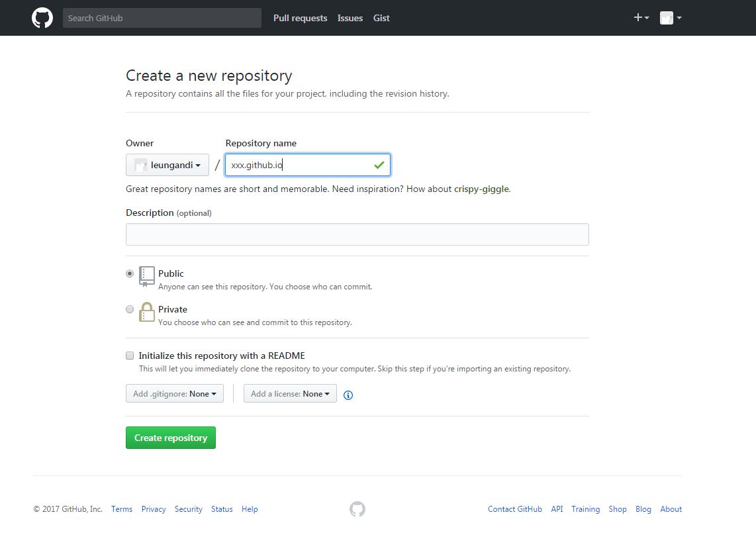Screen dimensions: 756x533
Task: Select the Public radio button
Action: click(130, 273)
